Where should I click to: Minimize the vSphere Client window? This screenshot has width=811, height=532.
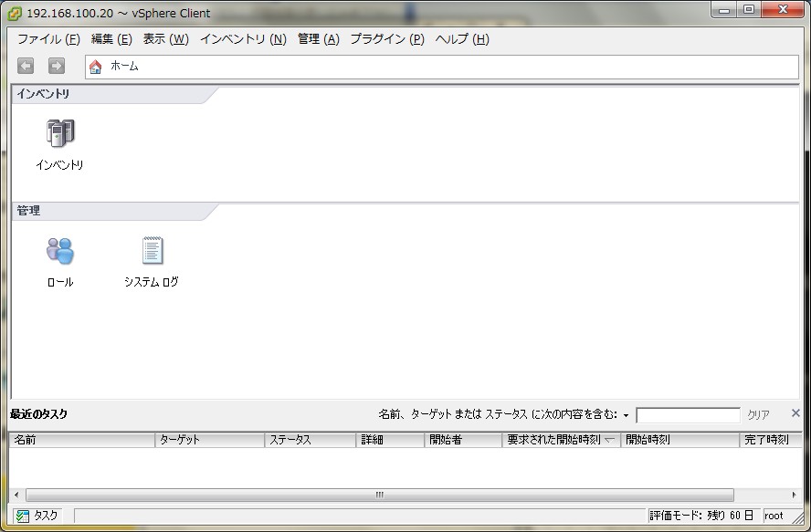(724, 10)
